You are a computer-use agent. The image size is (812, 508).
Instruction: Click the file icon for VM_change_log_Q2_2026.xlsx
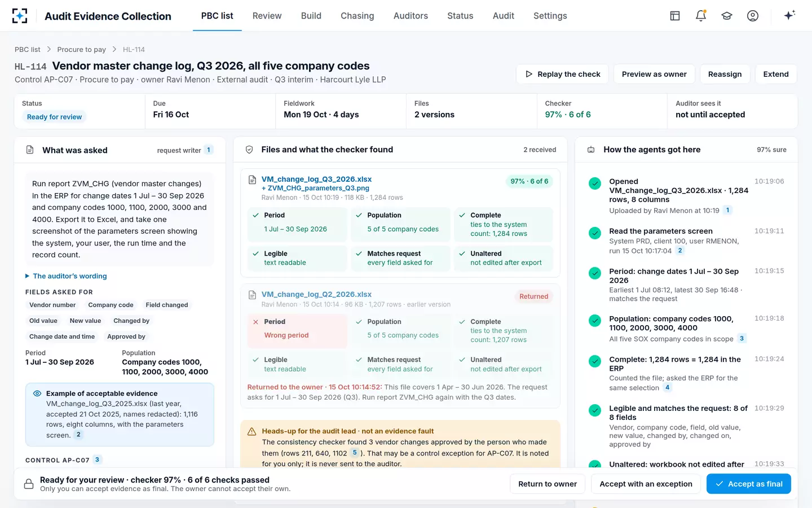point(253,295)
